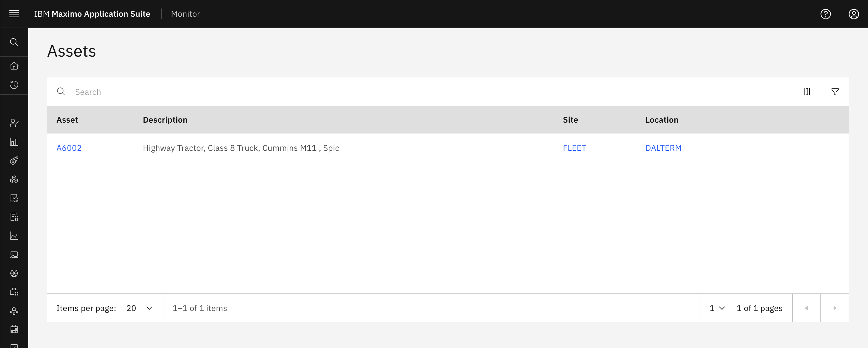
Task: Open the DALTERM location link
Action: coord(663,148)
